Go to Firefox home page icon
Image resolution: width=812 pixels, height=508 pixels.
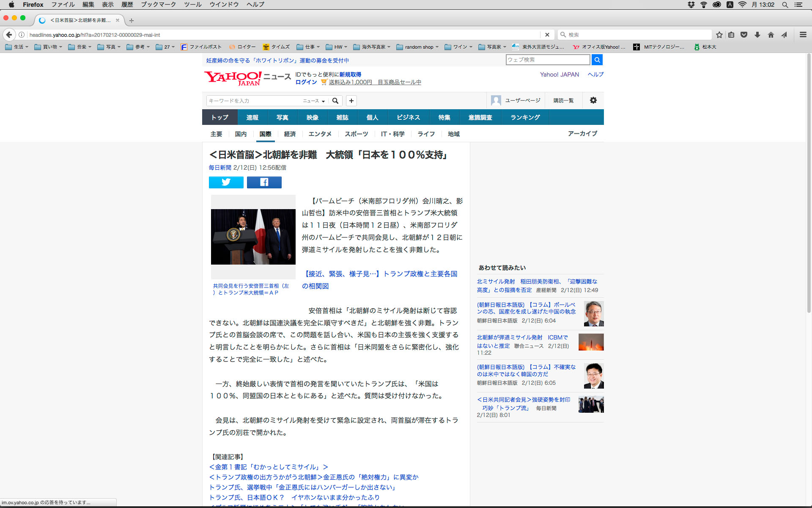(771, 35)
